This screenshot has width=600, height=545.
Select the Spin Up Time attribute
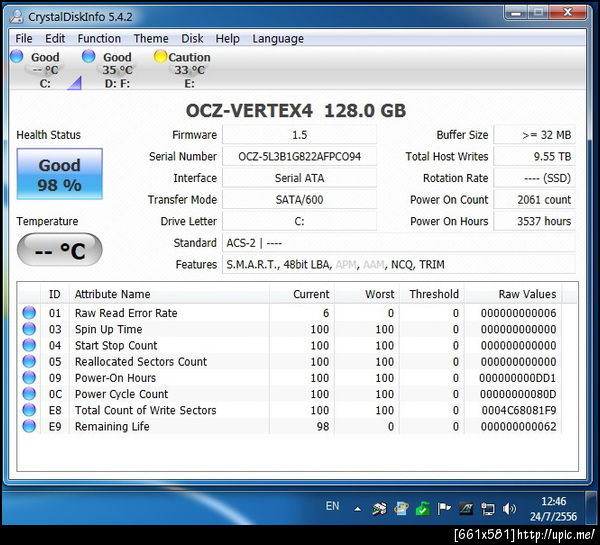(x=108, y=329)
